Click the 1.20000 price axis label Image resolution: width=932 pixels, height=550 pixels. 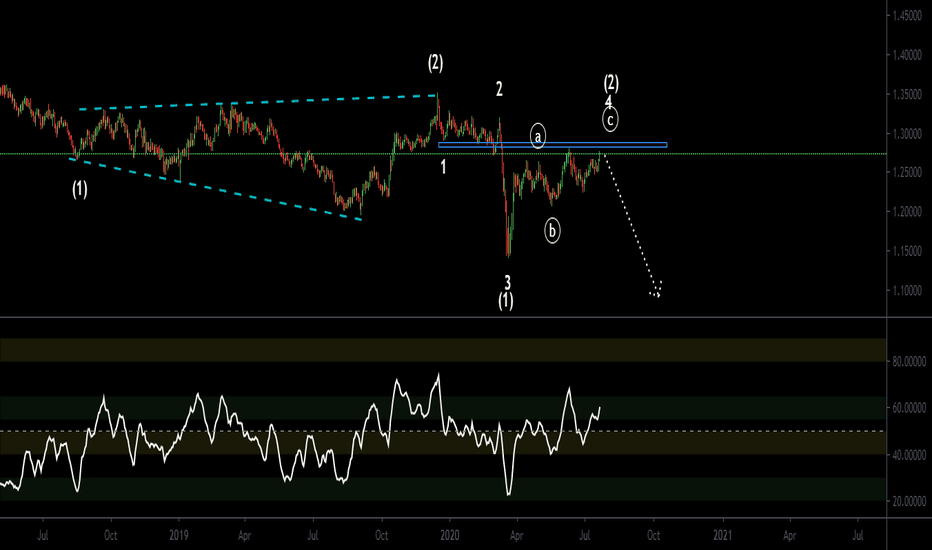909,212
